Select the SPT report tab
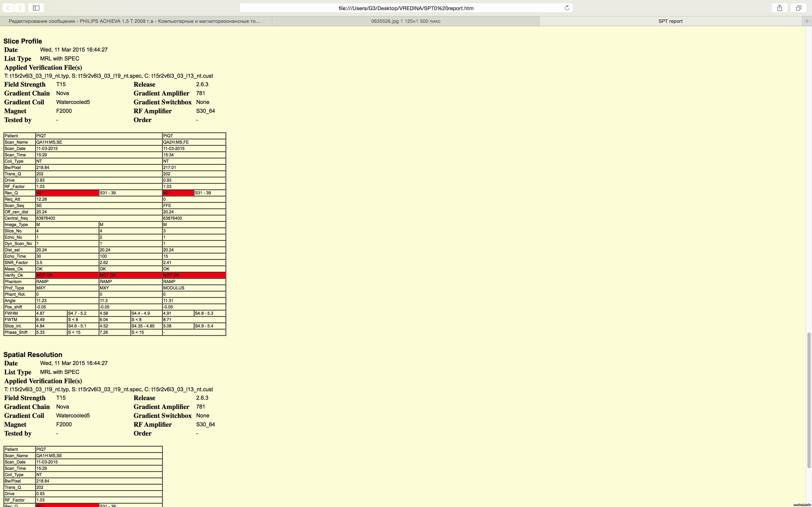The height and width of the screenshot is (507, 812). click(x=670, y=21)
